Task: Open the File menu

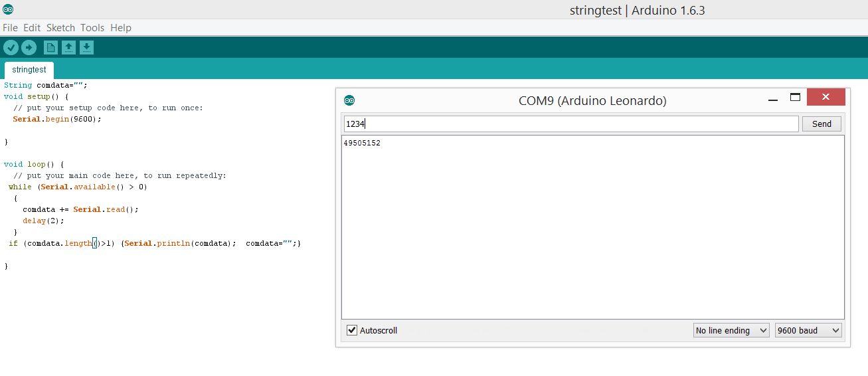Action: 10,28
